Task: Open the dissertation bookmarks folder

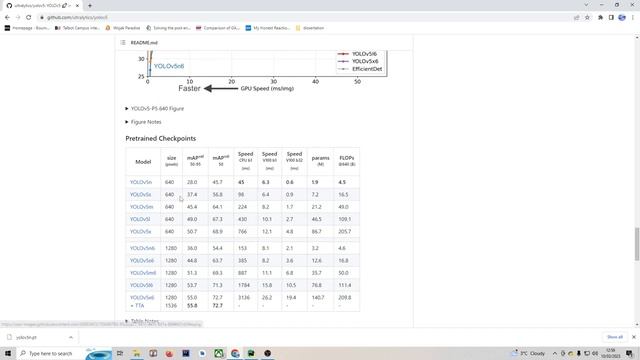Action: (x=310, y=28)
